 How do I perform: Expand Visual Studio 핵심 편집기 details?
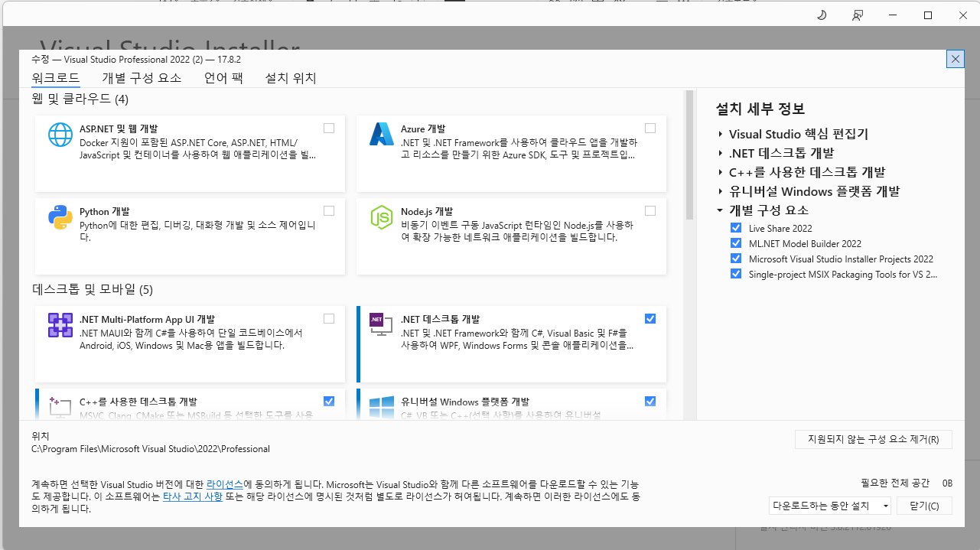(x=721, y=134)
